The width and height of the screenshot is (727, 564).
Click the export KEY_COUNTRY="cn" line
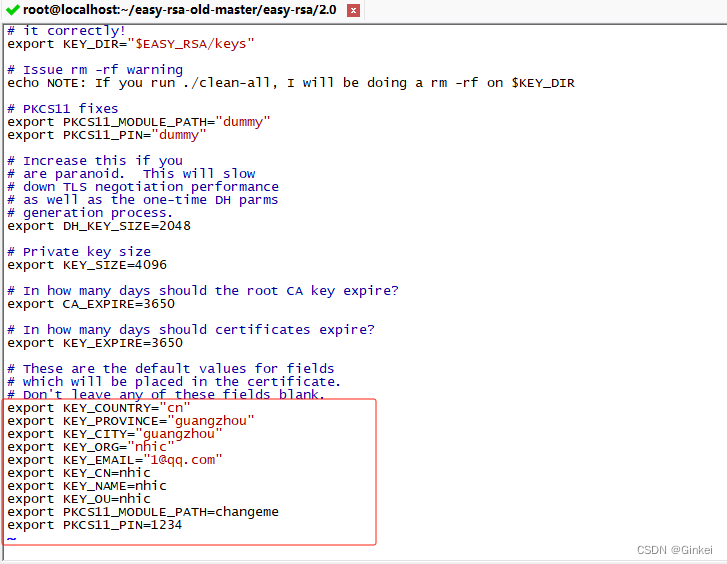(x=99, y=408)
